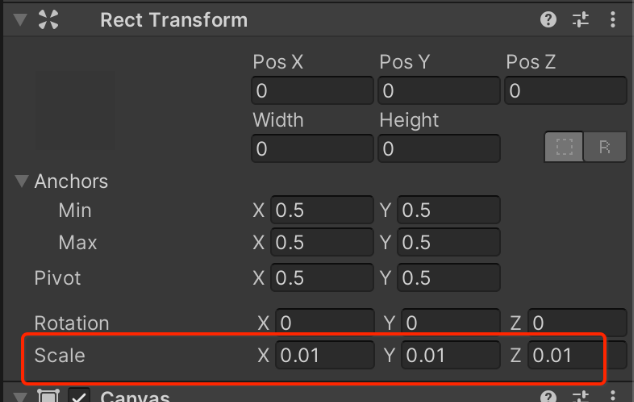Collapse the Anchors foldout

click(21, 182)
